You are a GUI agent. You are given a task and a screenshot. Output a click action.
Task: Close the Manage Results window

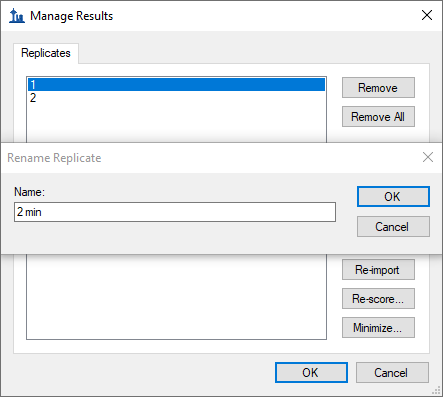[427, 15]
